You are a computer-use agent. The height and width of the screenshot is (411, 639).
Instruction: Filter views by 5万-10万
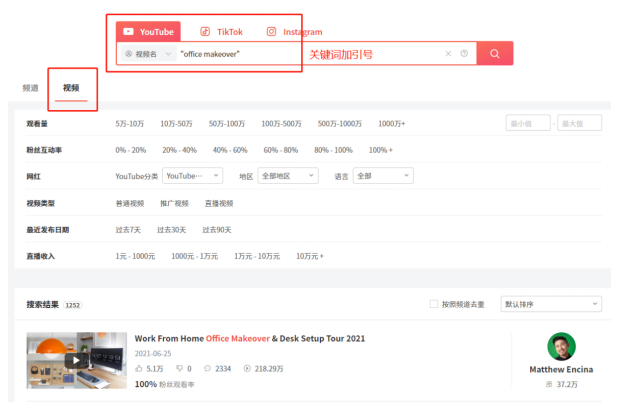130,123
